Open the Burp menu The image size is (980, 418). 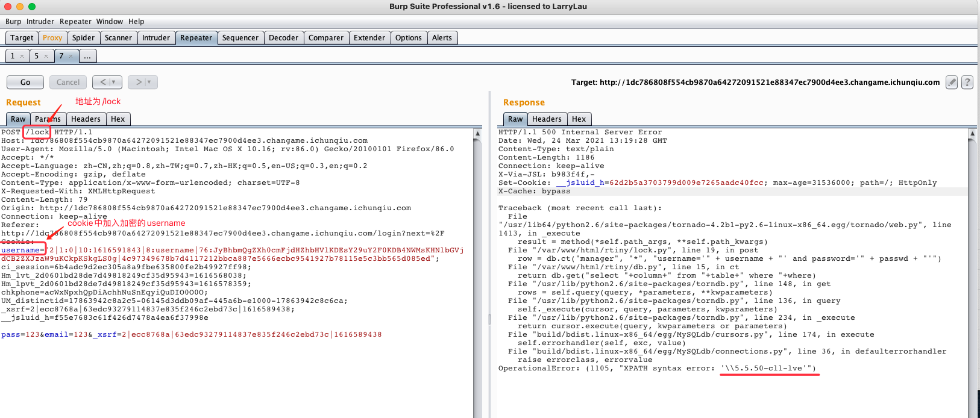coord(13,22)
